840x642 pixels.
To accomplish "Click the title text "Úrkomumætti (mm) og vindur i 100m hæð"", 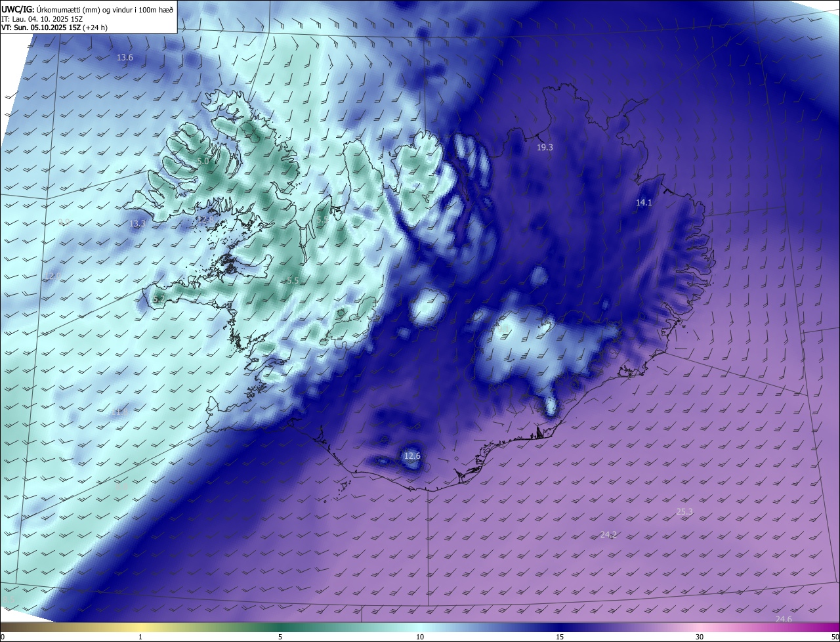I will [x=105, y=9].
